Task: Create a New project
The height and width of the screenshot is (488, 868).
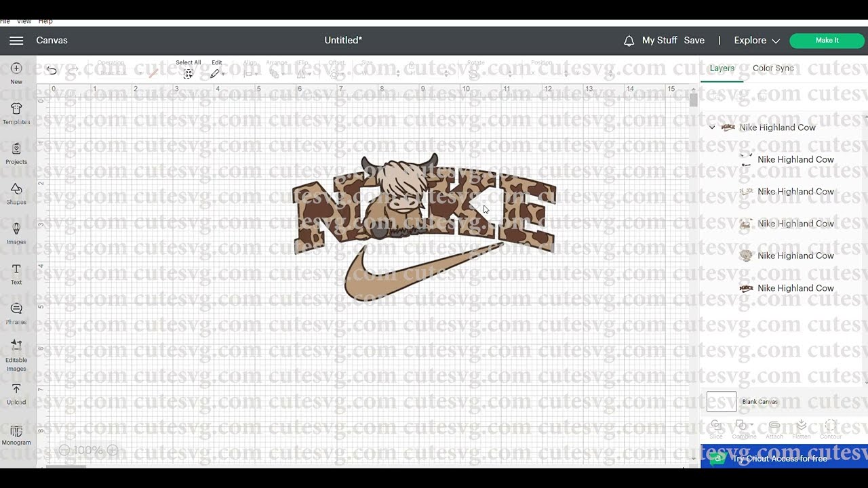Action: click(16, 73)
